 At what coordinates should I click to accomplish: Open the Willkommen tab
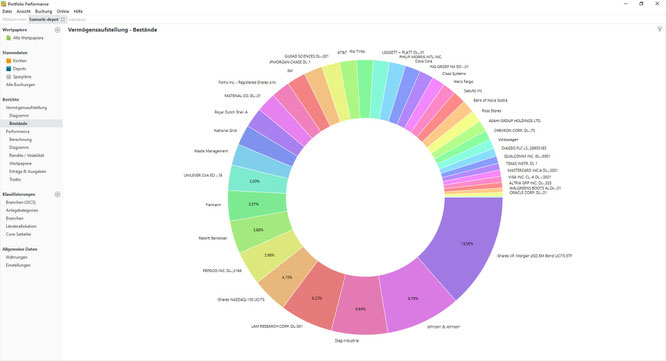(14, 20)
